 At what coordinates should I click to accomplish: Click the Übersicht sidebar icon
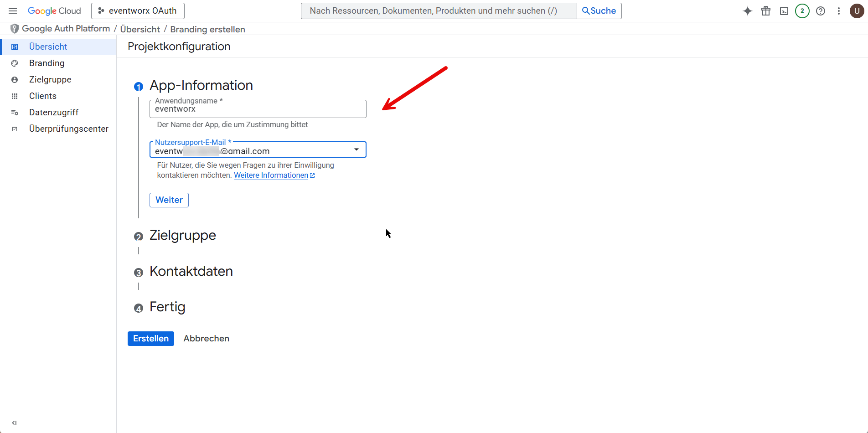(15, 47)
